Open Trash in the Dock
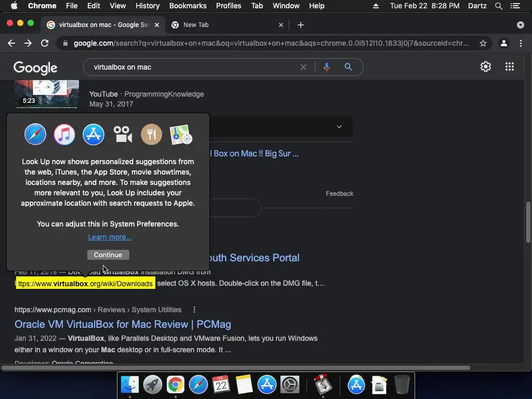The image size is (532, 399). point(402,384)
